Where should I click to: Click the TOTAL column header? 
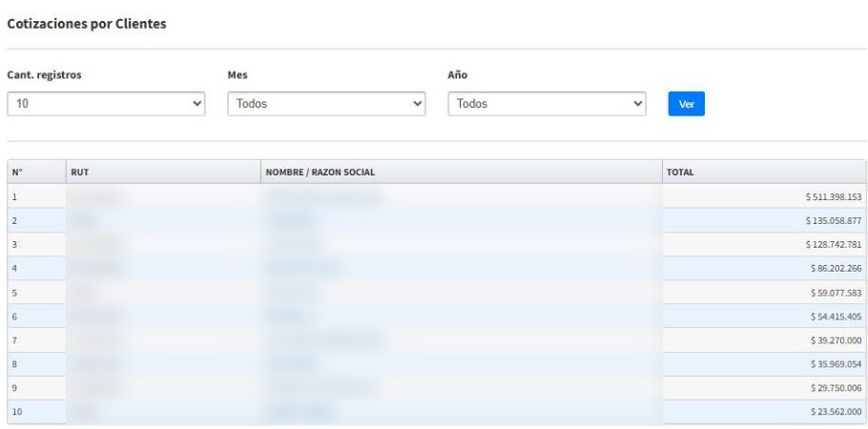764,173
